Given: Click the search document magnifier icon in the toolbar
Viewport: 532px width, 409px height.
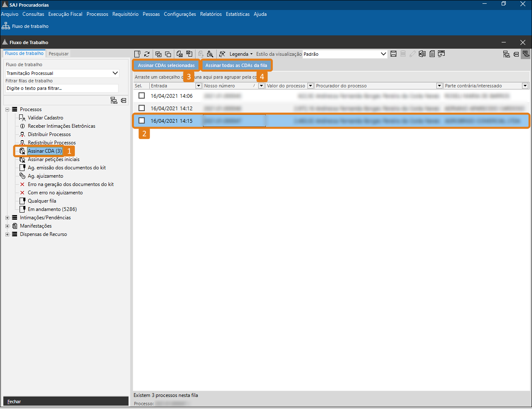Looking at the screenshot, I should [210, 54].
